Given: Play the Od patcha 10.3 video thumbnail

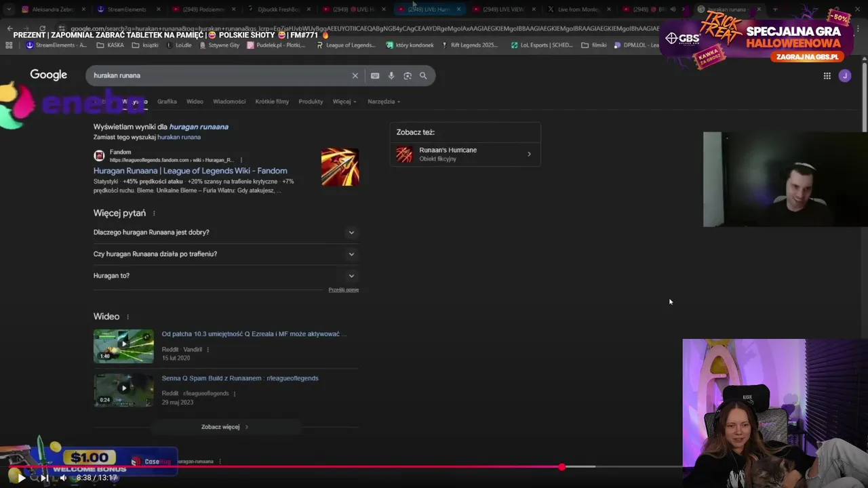Looking at the screenshot, I should 123,346.
